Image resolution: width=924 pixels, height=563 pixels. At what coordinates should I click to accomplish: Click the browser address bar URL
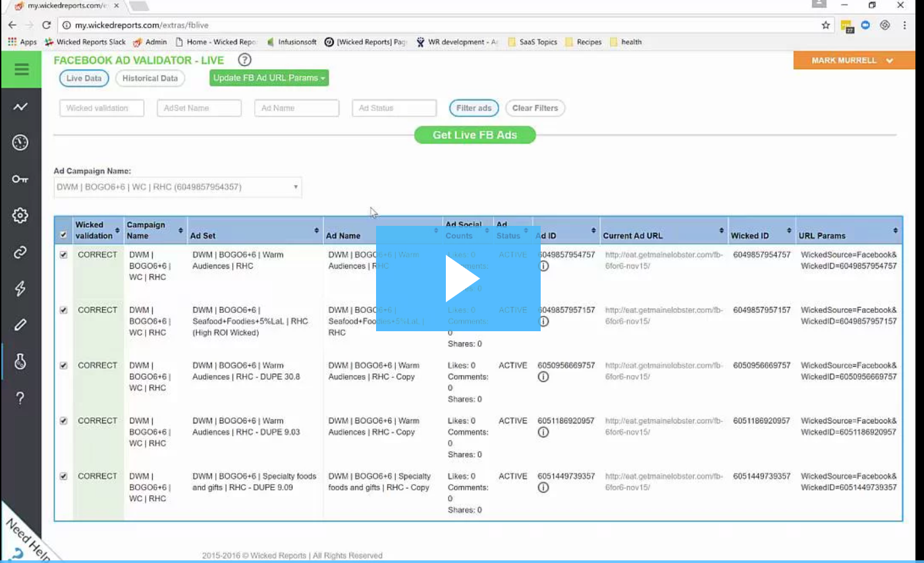click(142, 25)
